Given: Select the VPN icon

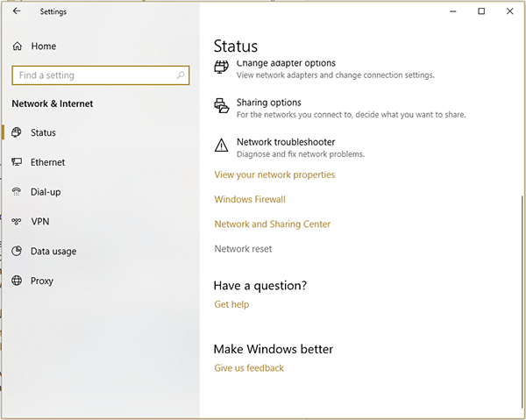Looking at the screenshot, I should [x=17, y=222].
